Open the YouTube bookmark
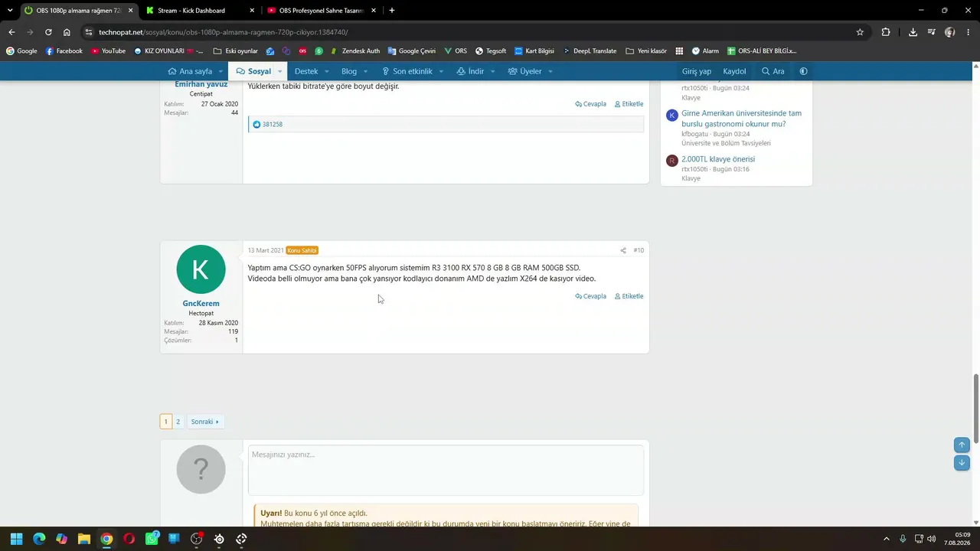Viewport: 980px width, 551px height. pyautogui.click(x=108, y=51)
